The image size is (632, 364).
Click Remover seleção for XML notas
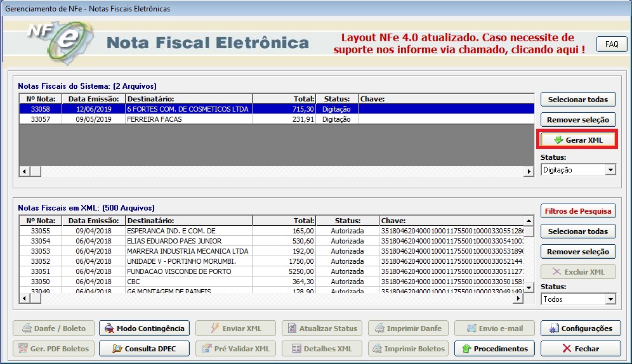pos(578,252)
